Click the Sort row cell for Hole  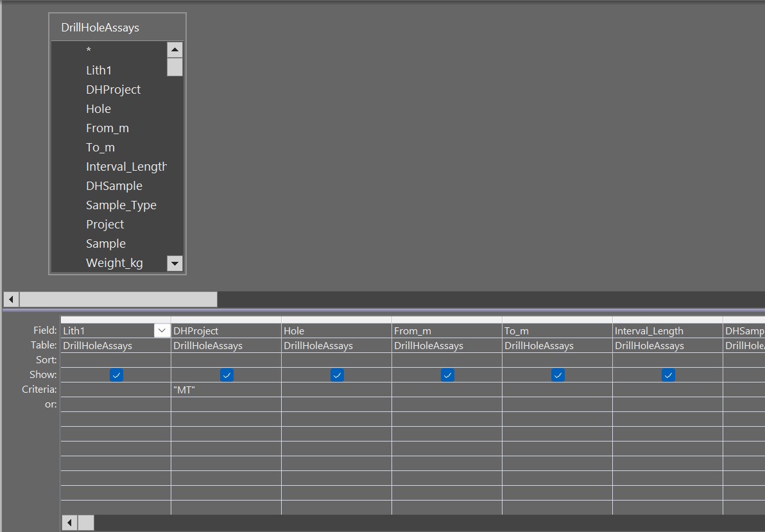tap(337, 359)
